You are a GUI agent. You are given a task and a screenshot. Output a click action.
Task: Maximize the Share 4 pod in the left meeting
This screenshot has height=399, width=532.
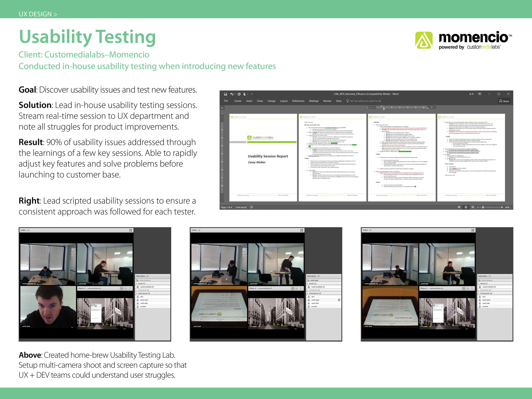point(130,288)
